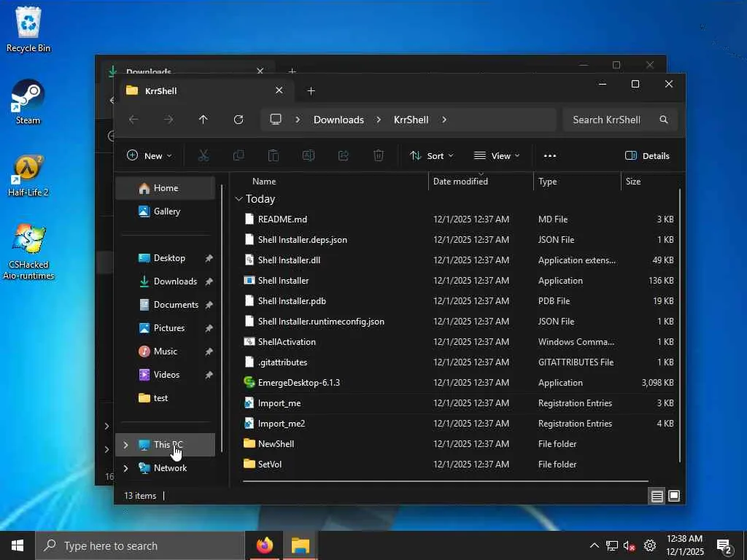Add a new tab in KrrShell window
Image resolution: width=747 pixels, height=560 pixels.
click(311, 90)
